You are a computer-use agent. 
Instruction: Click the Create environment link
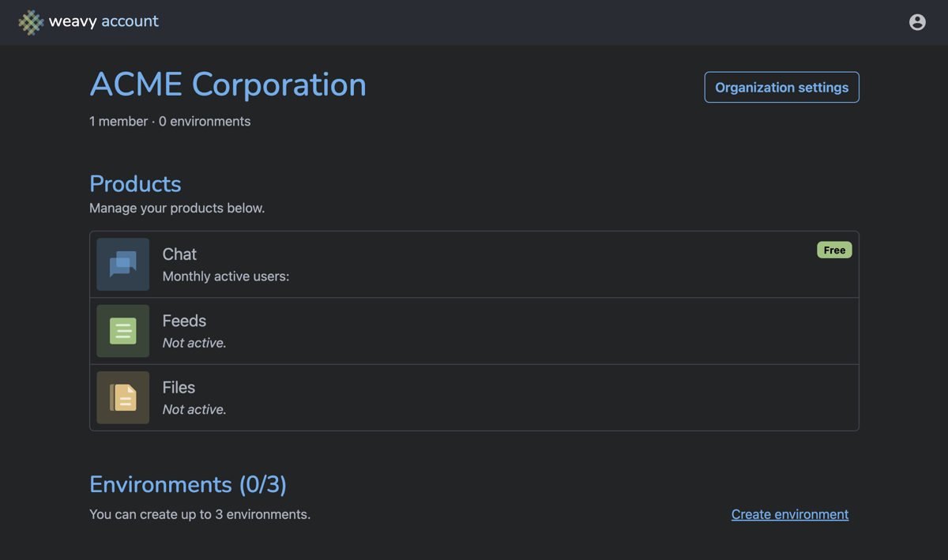(x=789, y=514)
